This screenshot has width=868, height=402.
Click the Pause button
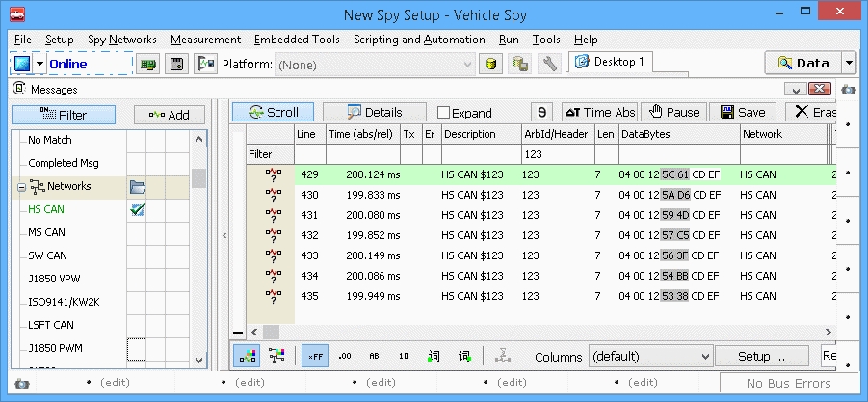(673, 112)
